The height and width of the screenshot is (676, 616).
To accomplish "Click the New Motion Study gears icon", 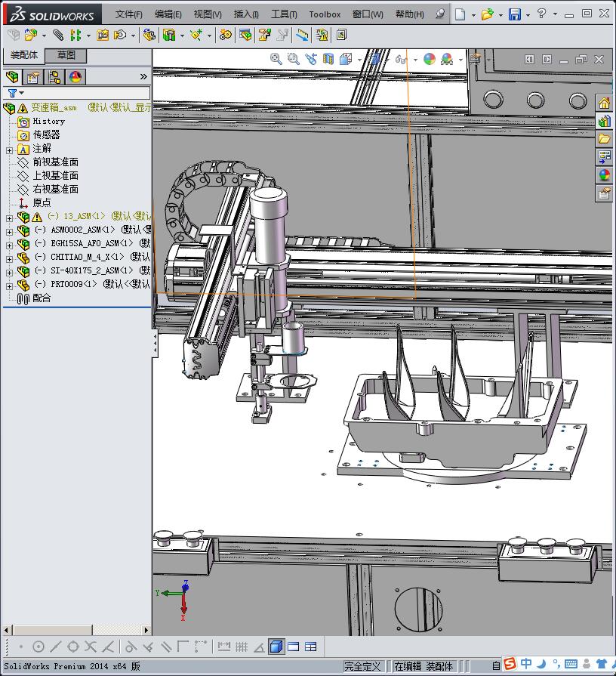I will [x=225, y=35].
